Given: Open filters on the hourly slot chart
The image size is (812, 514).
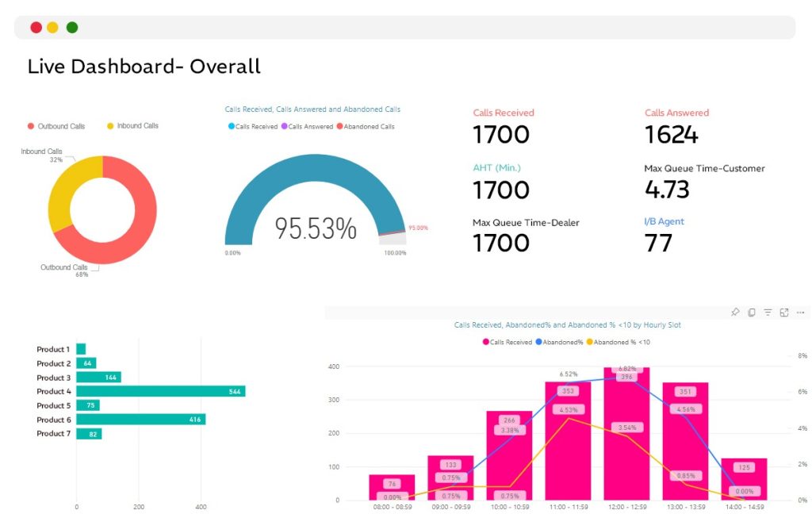Looking at the screenshot, I should click(x=768, y=313).
